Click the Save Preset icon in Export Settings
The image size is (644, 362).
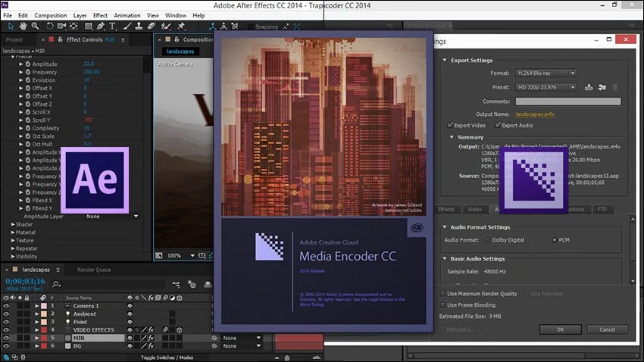pyautogui.click(x=589, y=87)
